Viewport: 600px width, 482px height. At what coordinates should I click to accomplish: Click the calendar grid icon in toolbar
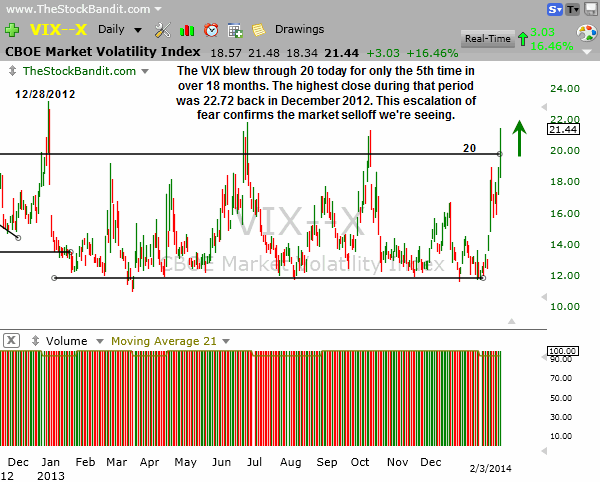[235, 30]
